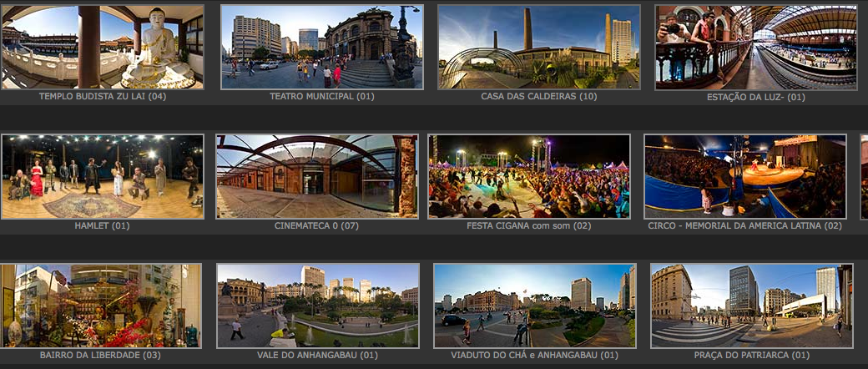View the Circo Memorial da America Latina thumbnail
The width and height of the screenshot is (868, 369).
tap(744, 176)
